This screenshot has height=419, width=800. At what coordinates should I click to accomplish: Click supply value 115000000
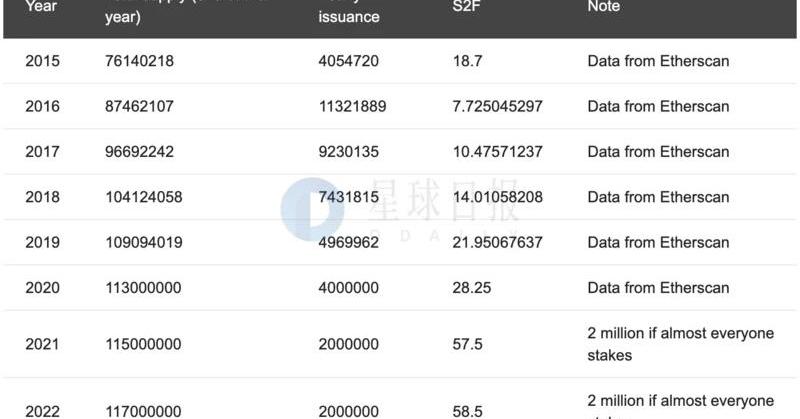pyautogui.click(x=143, y=344)
